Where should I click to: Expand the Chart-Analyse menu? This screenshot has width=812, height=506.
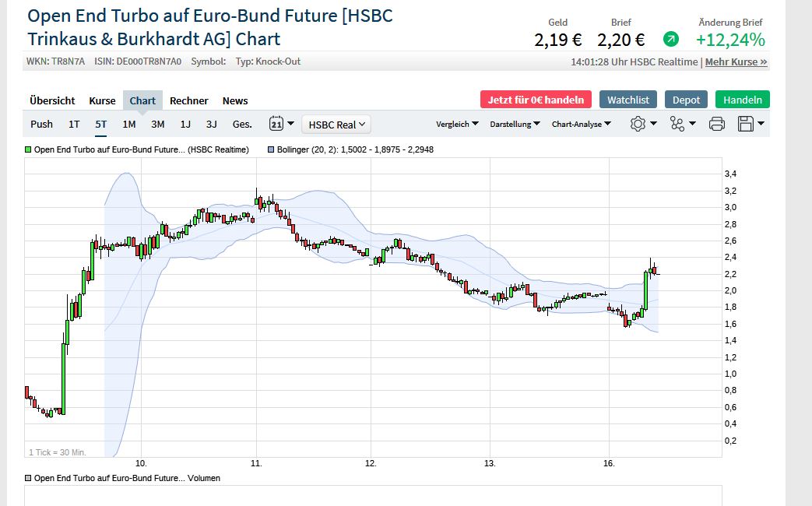581,124
